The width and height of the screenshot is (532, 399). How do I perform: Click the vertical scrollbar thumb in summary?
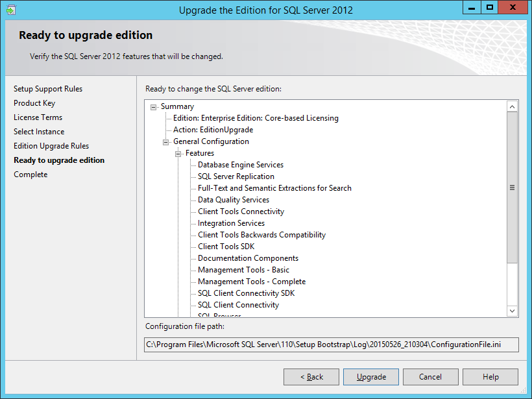click(512, 188)
